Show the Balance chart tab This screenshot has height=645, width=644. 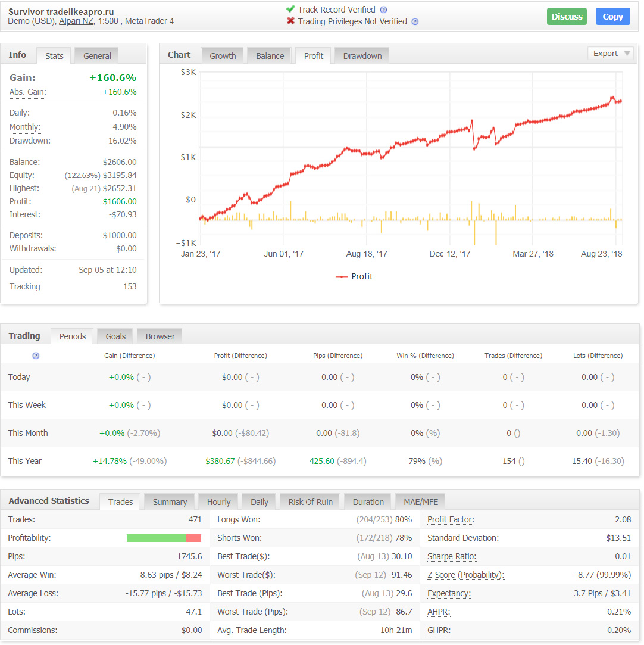[270, 56]
